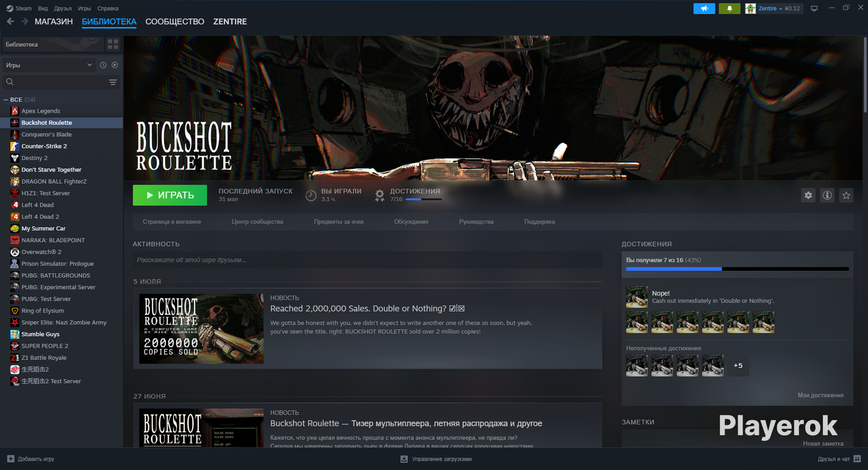The image size is (868, 470).
Task: Switch to Big Picture mode monitor icon
Action: 814,8
